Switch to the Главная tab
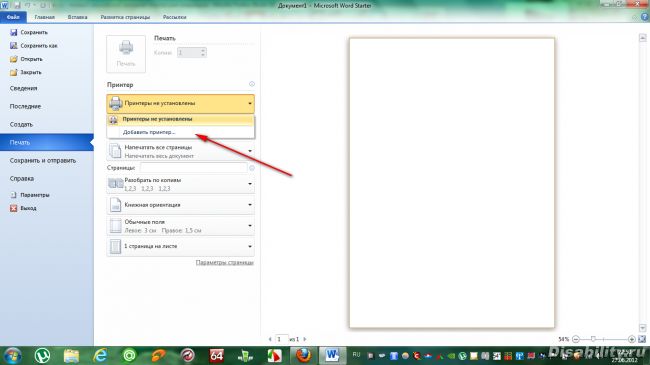This screenshot has width=650, height=365. 45,17
